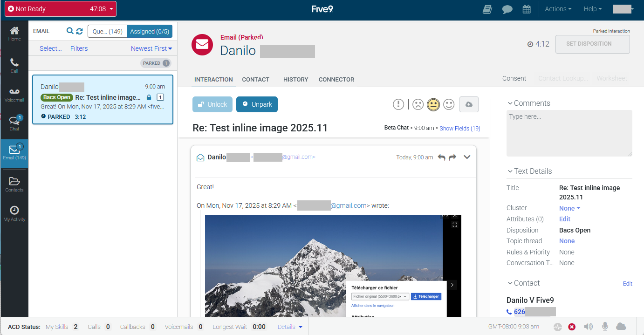Viewport: 644px width, 335px height.
Task: Click the gmail.com sender address link
Action: tap(283, 157)
